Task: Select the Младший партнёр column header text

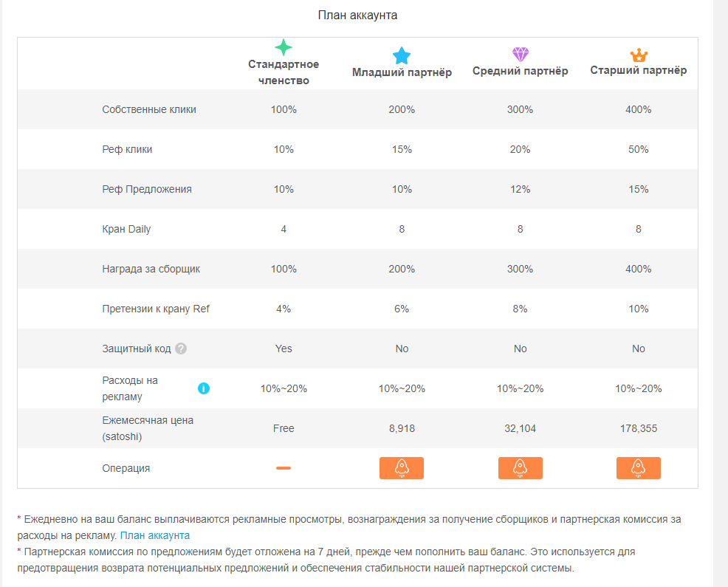Action: (402, 72)
